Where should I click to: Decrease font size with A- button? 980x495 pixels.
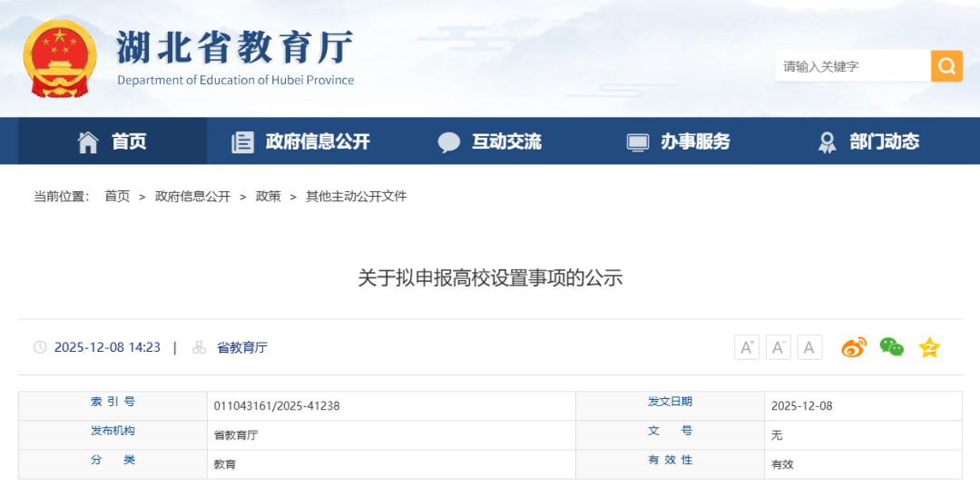pyautogui.click(x=779, y=347)
